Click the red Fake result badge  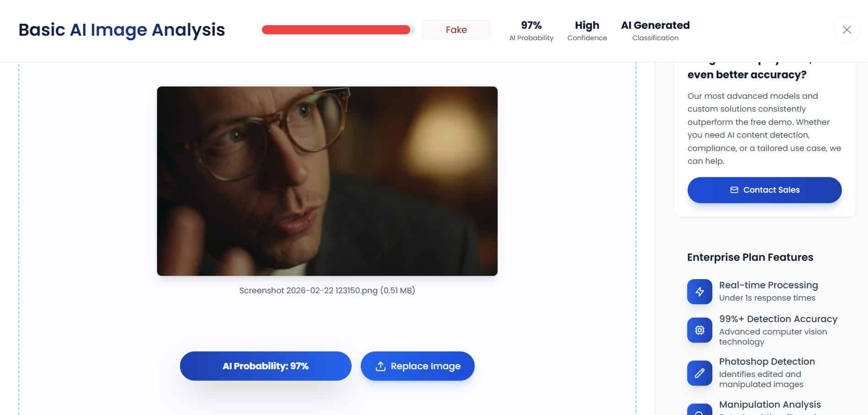click(x=456, y=30)
